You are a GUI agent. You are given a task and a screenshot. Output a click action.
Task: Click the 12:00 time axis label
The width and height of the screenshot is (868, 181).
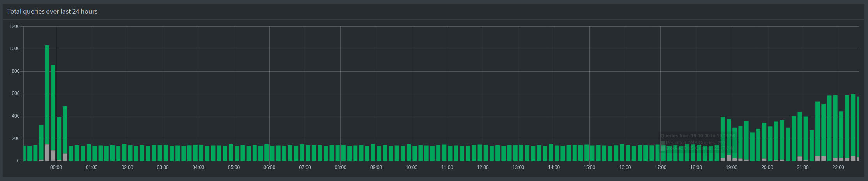[483, 167]
